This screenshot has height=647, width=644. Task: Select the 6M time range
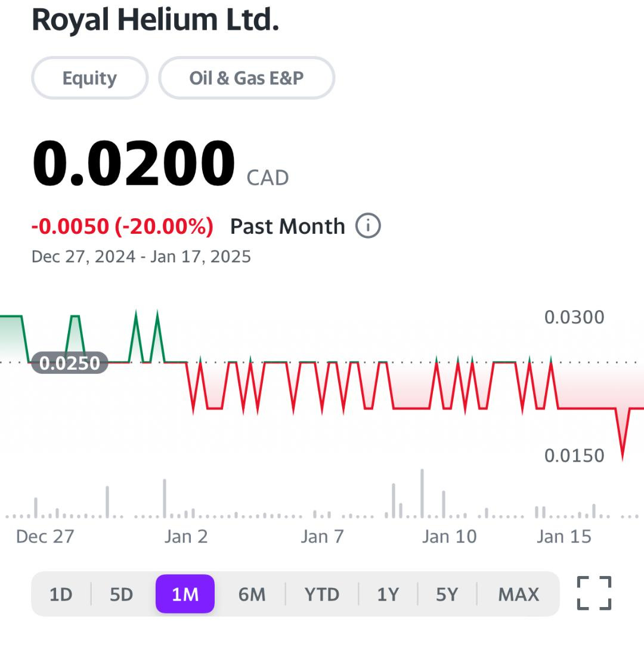(252, 594)
